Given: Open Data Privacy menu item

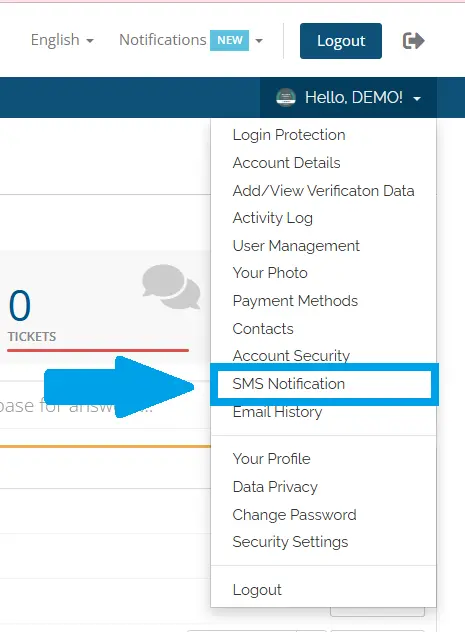Looking at the screenshot, I should pyautogui.click(x=275, y=487).
